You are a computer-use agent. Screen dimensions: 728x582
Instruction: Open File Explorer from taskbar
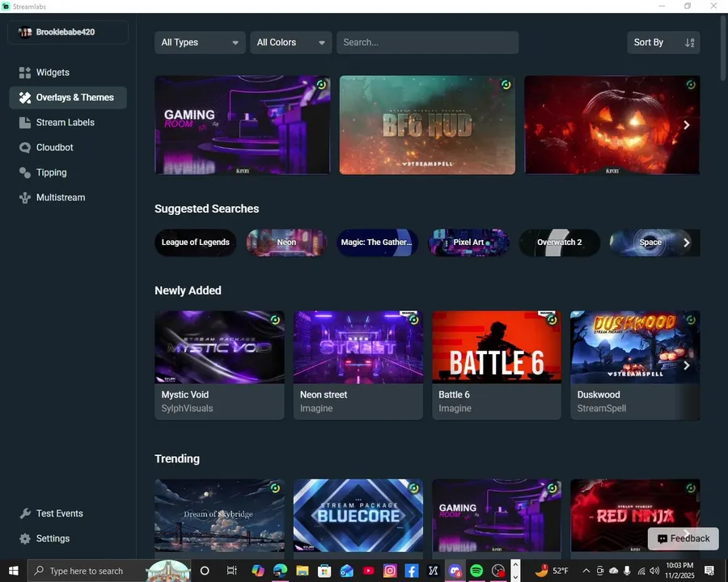tap(303, 571)
